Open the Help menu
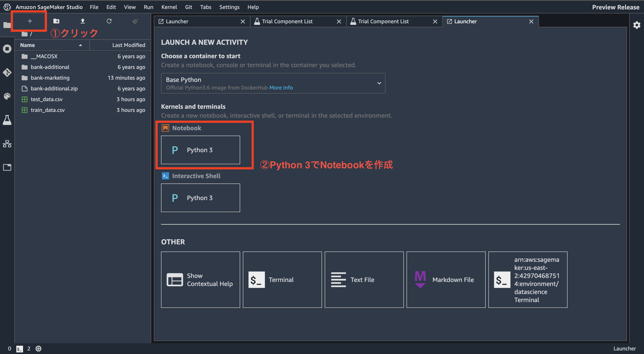This screenshot has width=644, height=354. tap(253, 7)
